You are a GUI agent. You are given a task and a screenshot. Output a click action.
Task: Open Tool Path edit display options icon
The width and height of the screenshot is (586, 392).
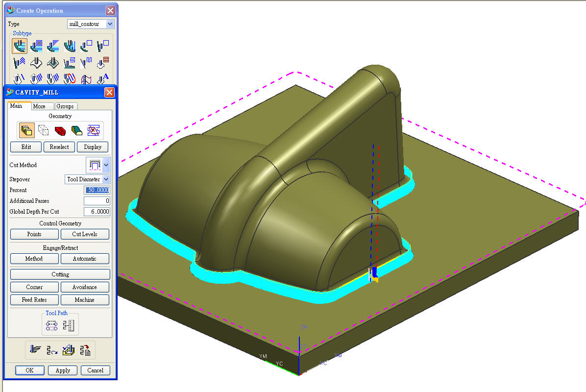(52, 325)
